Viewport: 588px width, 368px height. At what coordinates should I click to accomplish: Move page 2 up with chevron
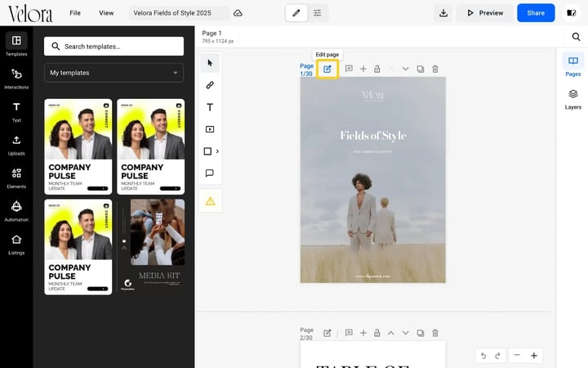390,333
